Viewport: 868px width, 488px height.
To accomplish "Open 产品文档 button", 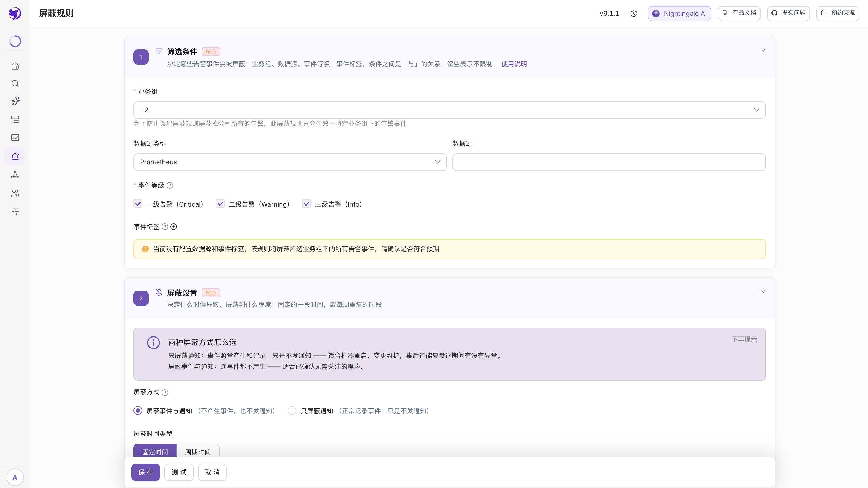I will pyautogui.click(x=739, y=14).
